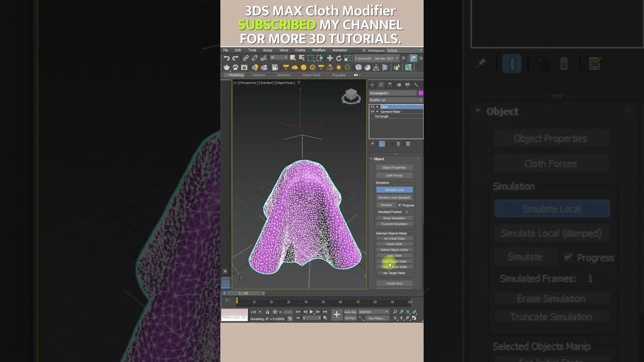Toggle Set Key mode

(350, 318)
